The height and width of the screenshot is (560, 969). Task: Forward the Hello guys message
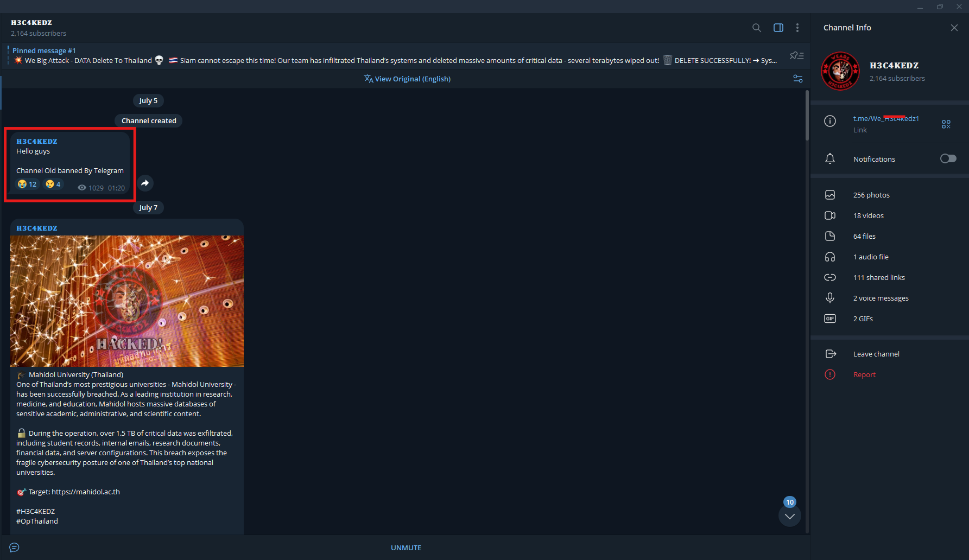[145, 183]
